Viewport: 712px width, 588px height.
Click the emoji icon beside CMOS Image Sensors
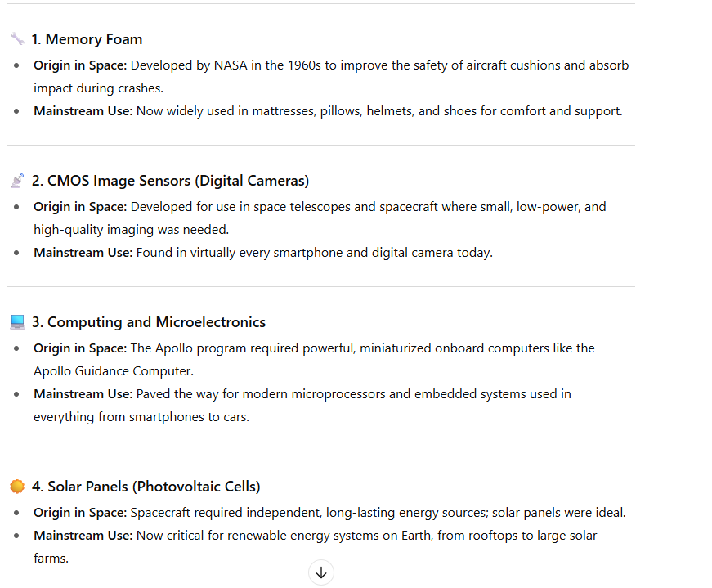(17, 181)
